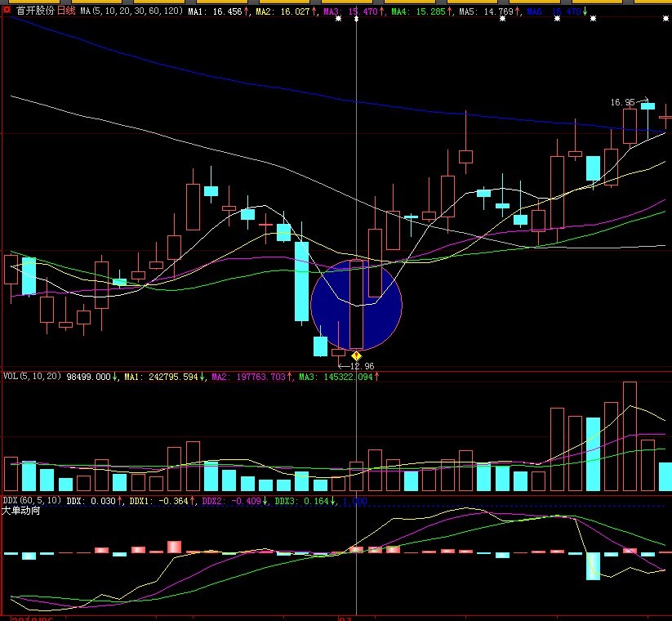Click the yellow diamond marker at the low

(356, 356)
